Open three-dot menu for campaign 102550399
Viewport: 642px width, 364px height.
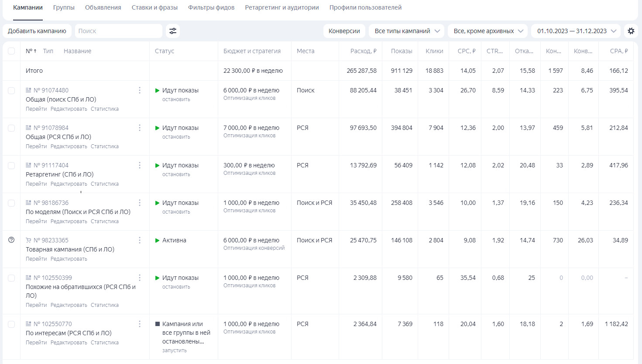click(140, 278)
